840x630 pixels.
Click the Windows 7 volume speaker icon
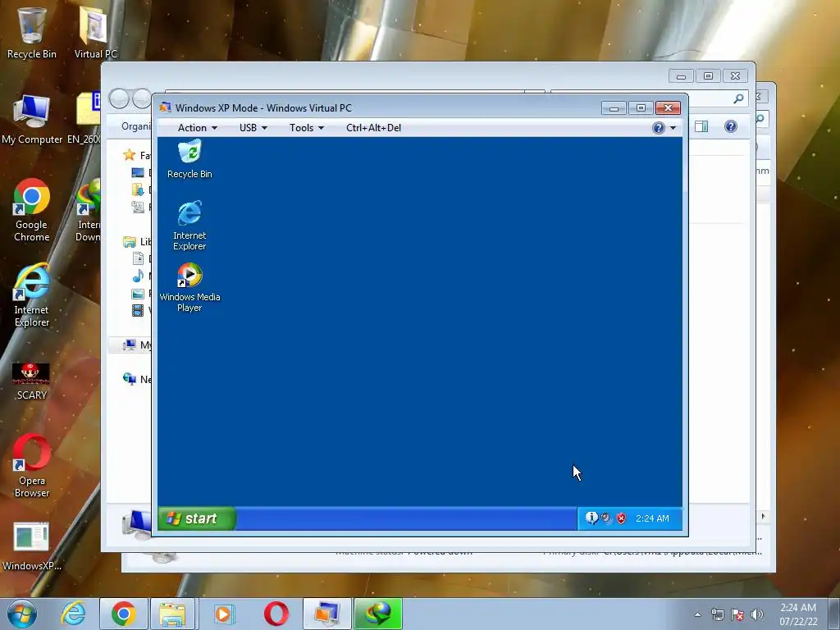(x=756, y=614)
